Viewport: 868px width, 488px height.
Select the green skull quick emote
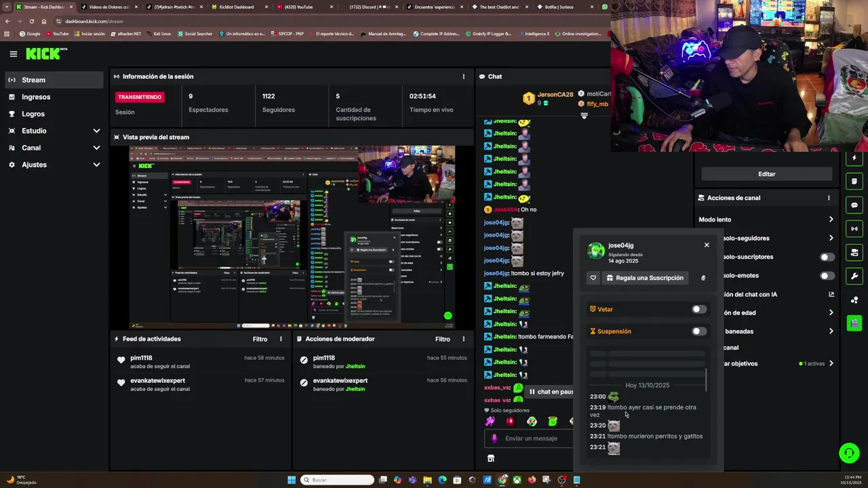[x=532, y=422]
